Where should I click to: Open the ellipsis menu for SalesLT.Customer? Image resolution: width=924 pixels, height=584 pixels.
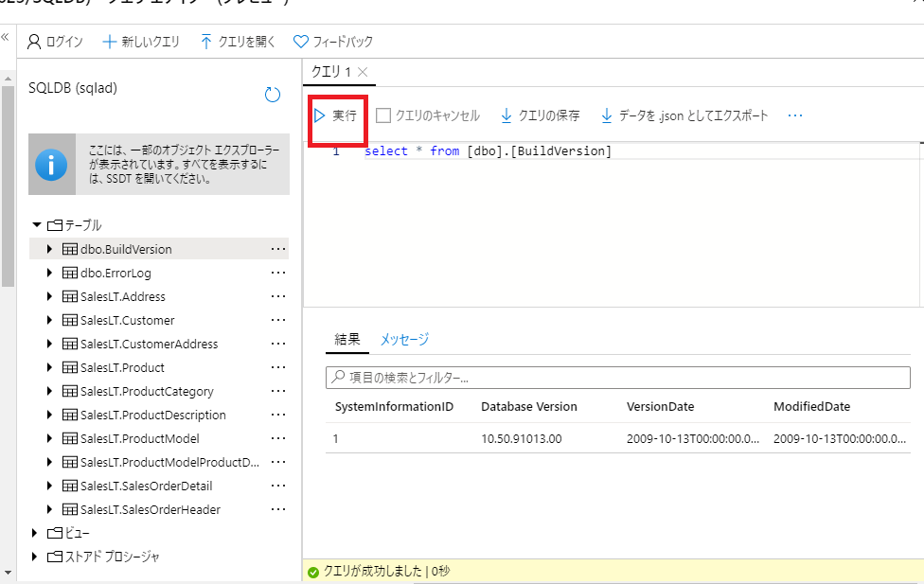[278, 320]
